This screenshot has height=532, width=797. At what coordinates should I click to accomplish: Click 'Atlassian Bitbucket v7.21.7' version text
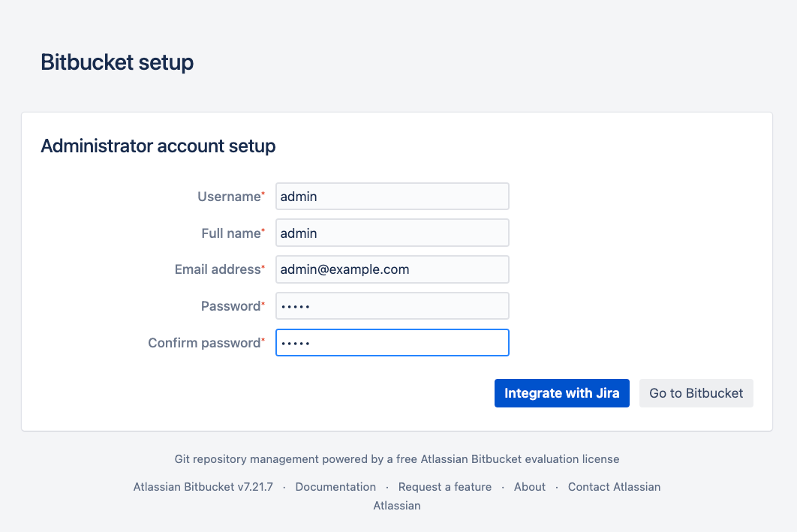(x=203, y=487)
